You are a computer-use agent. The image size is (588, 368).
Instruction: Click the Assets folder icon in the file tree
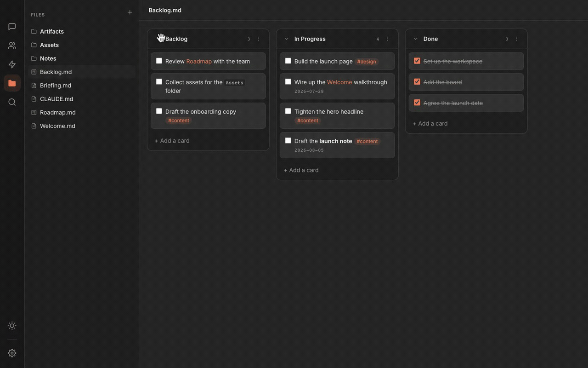point(34,45)
